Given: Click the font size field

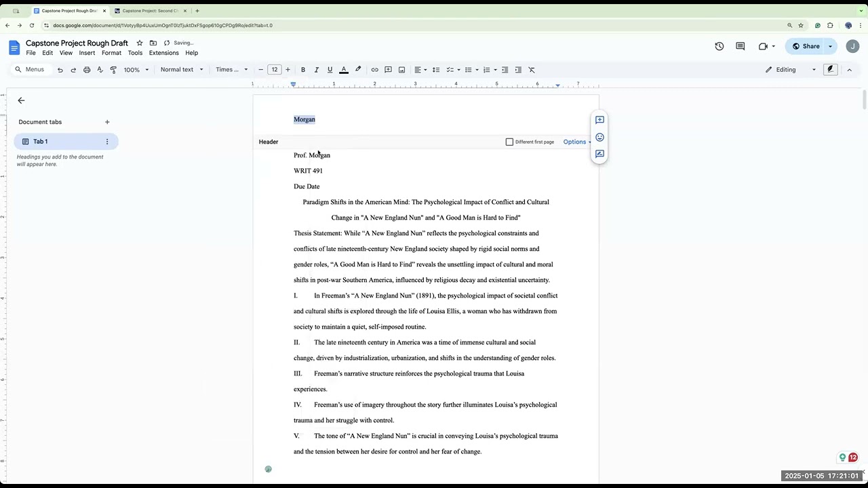Looking at the screenshot, I should click(275, 70).
